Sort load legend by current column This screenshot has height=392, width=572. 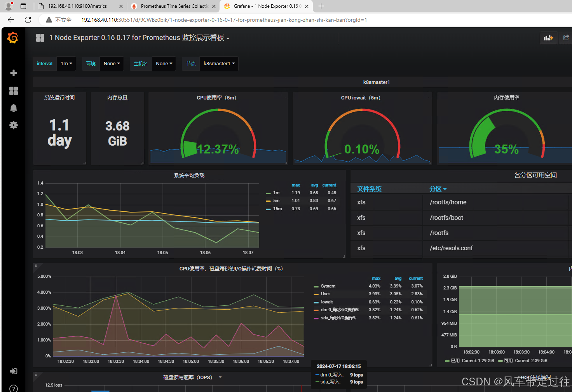click(329, 185)
